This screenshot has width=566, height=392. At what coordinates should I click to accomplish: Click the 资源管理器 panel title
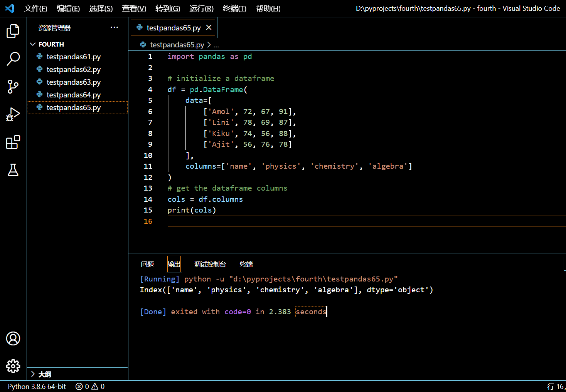click(54, 28)
